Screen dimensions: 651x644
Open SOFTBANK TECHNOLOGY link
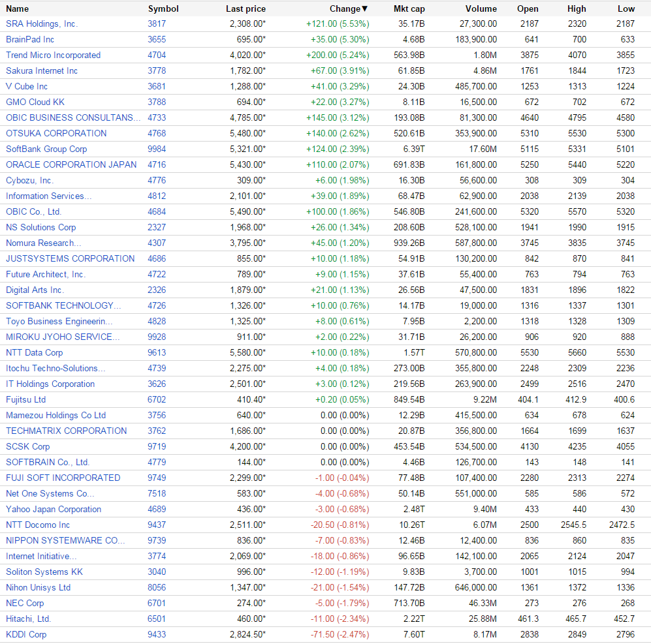tap(63, 306)
